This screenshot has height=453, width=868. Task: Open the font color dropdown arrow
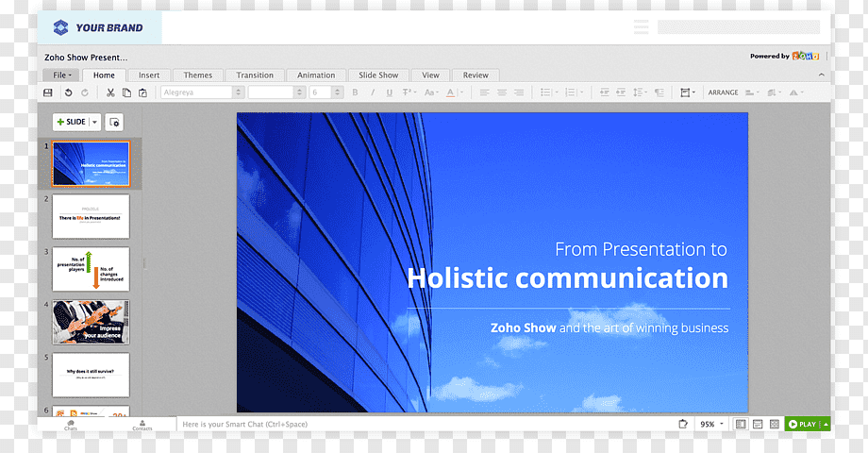click(x=461, y=92)
